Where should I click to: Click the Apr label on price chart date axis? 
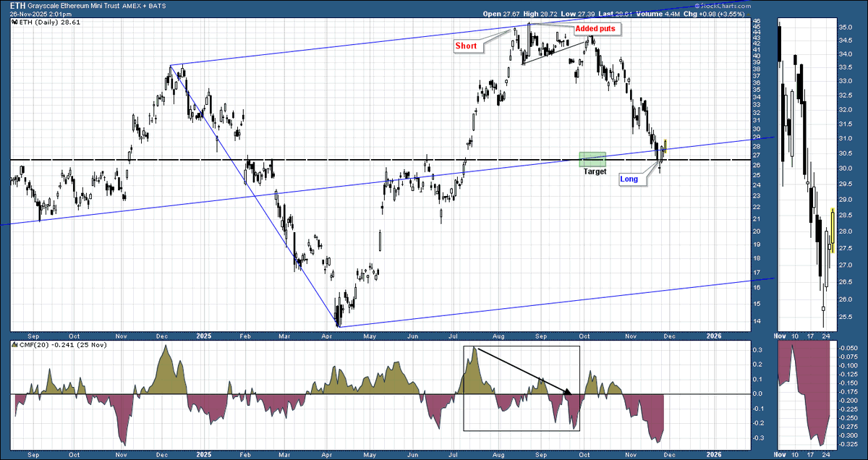(x=325, y=336)
